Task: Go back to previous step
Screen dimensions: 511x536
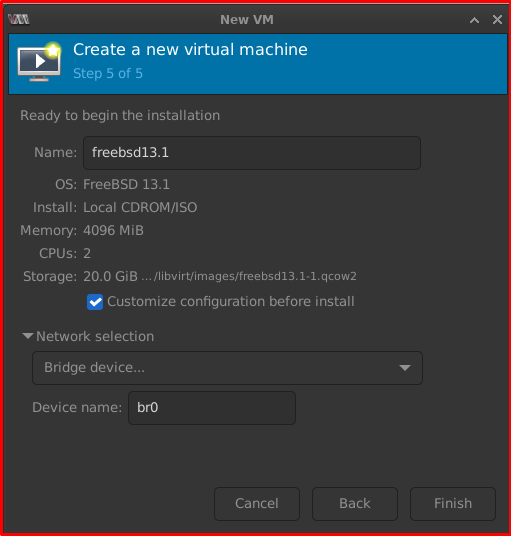Action: tap(354, 504)
